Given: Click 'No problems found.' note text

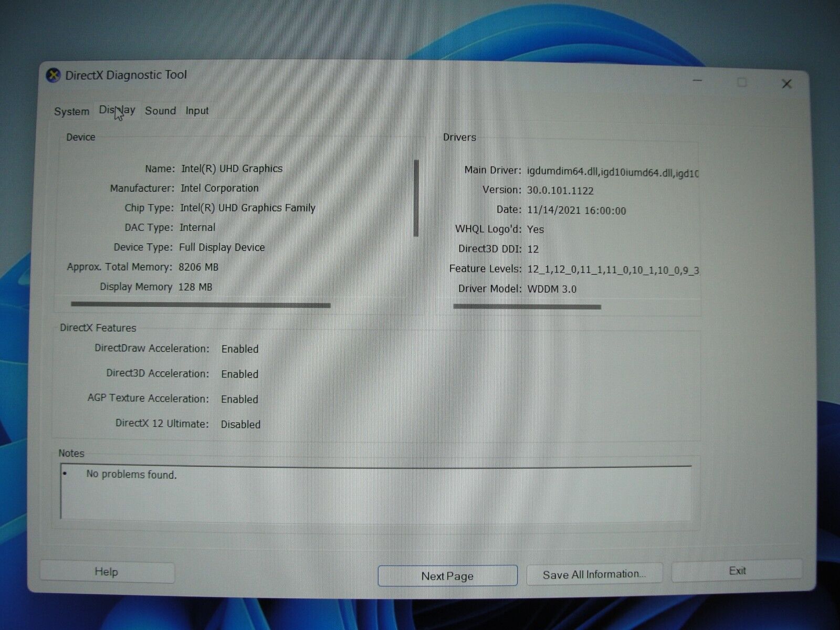Looking at the screenshot, I should pos(131,475).
